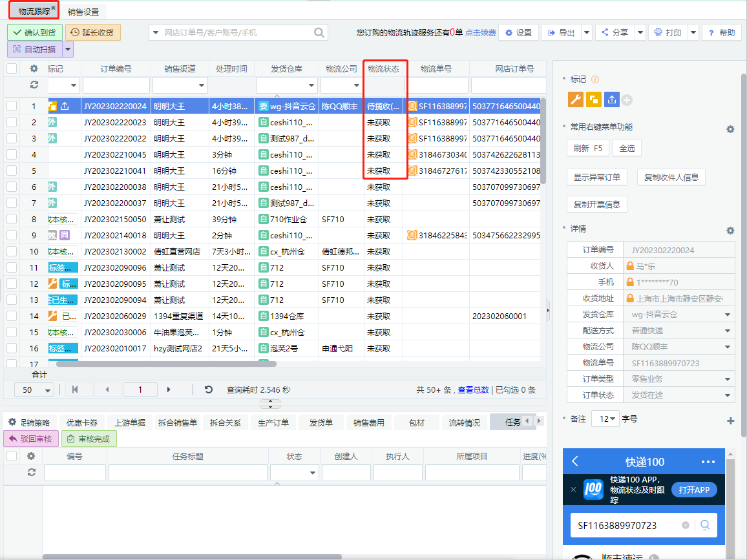Go to previous page arrow
Viewport: 747px width, 560px height.
tap(107, 389)
